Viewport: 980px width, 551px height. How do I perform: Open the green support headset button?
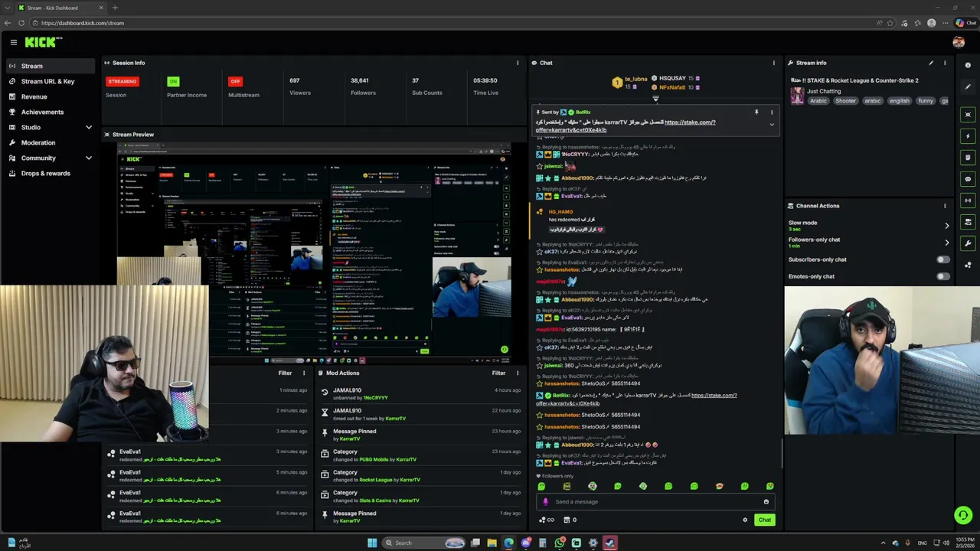click(963, 515)
